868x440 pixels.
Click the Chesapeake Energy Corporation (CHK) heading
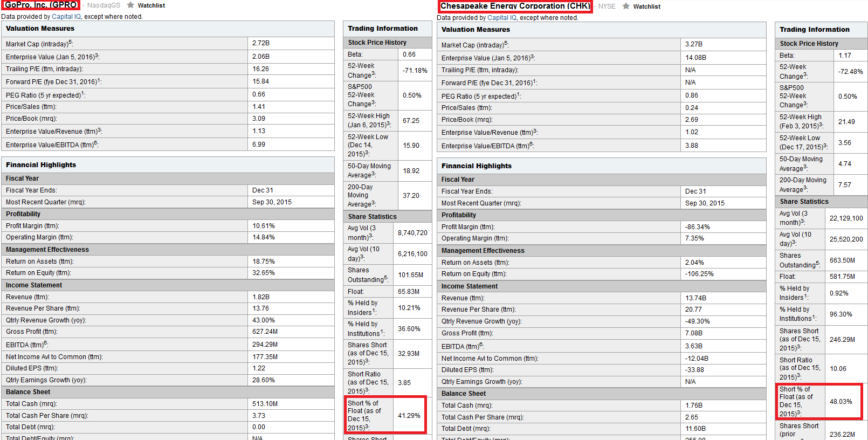[x=515, y=6]
